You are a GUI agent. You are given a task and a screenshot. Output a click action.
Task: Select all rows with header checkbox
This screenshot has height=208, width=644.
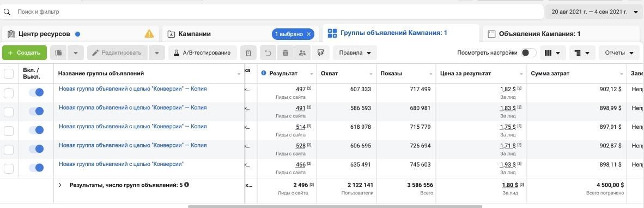9,74
